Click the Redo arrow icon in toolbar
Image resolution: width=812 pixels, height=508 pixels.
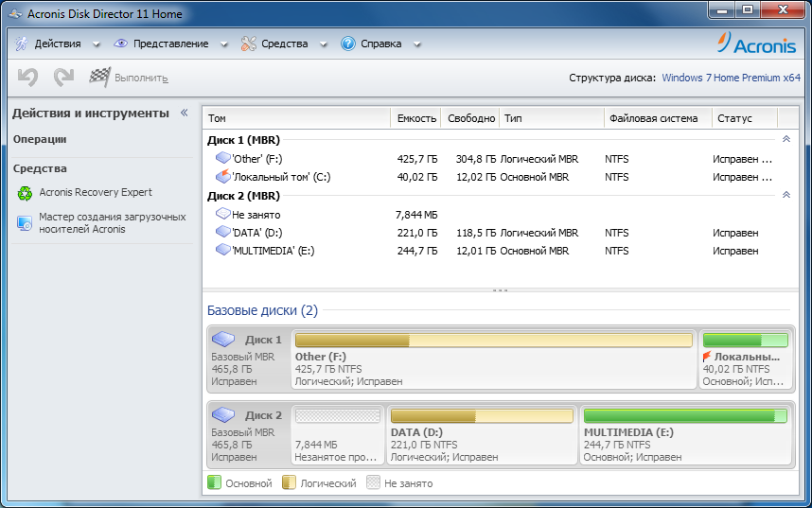(x=63, y=78)
